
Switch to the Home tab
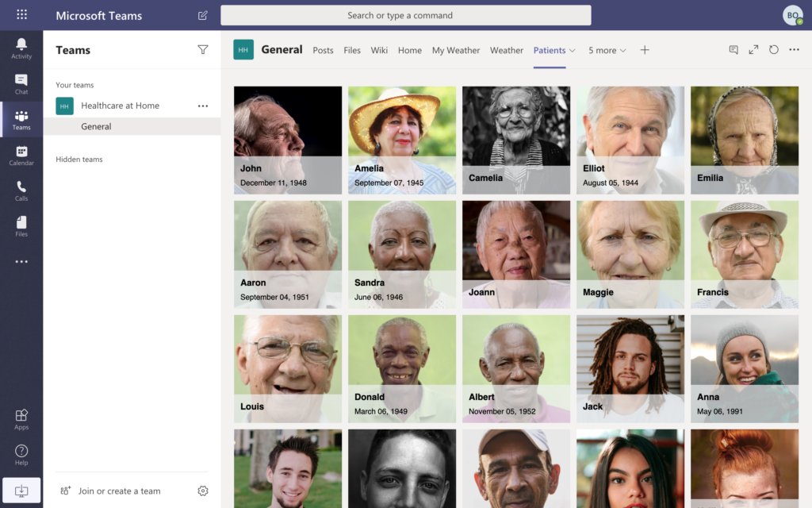click(410, 50)
